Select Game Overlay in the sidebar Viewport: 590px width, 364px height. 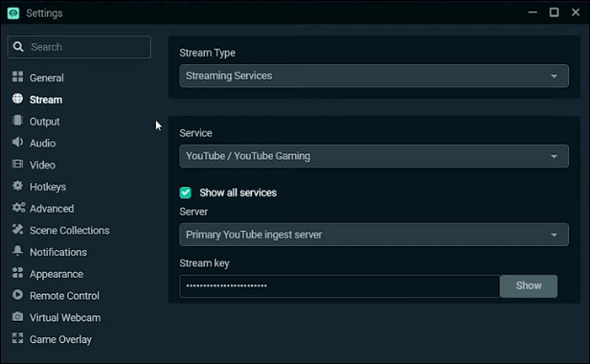tap(61, 340)
